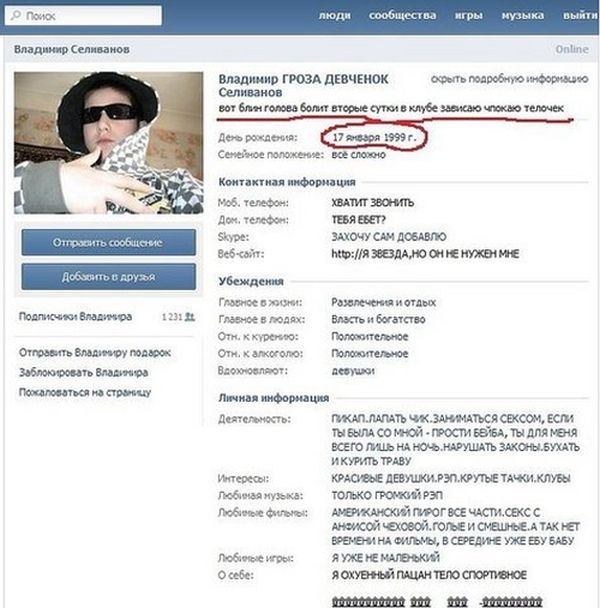The width and height of the screenshot is (600, 608).
Task: Open the музыка section
Action: (522, 16)
